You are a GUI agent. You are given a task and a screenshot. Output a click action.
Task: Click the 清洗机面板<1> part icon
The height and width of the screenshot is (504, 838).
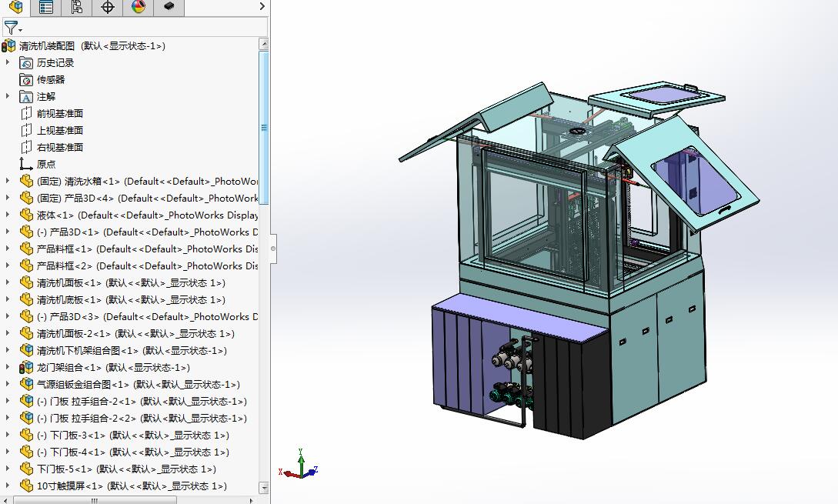pos(26,282)
